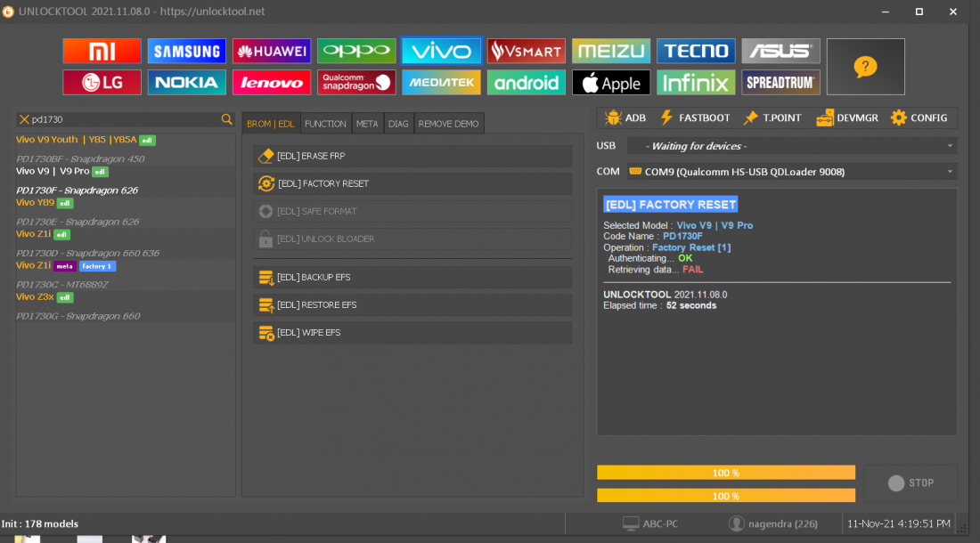980x543 pixels.
Task: Launch DEVMGR device manager
Action: [x=847, y=118]
